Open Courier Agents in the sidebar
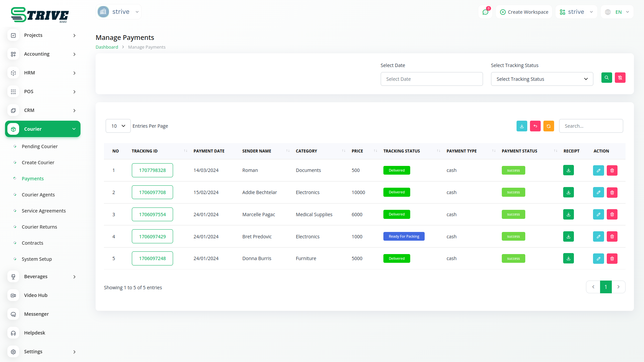644x362 pixels. (38, 195)
